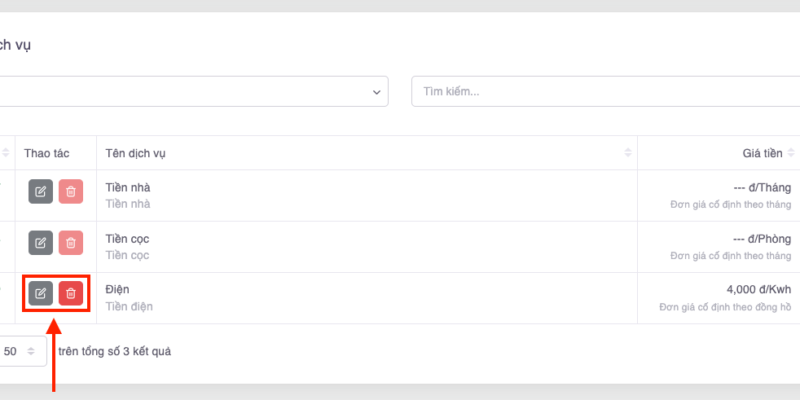This screenshot has width=800, height=400.
Task: Select the Tiền nhà service name
Action: pyautogui.click(x=127, y=187)
